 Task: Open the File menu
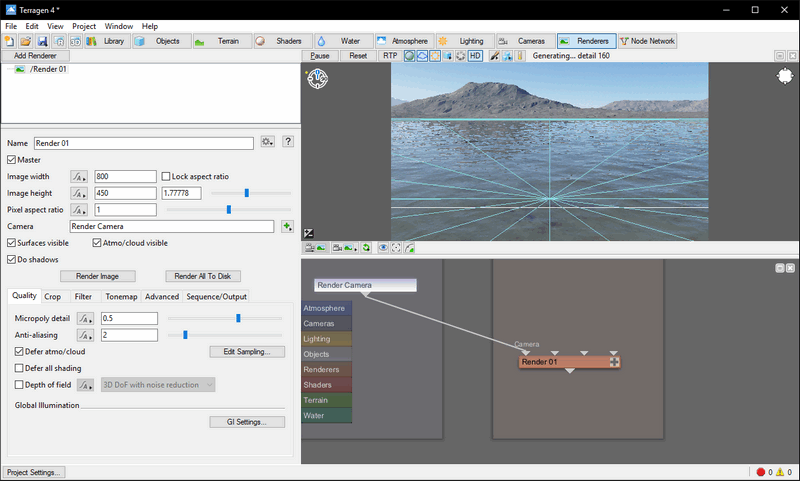11,27
